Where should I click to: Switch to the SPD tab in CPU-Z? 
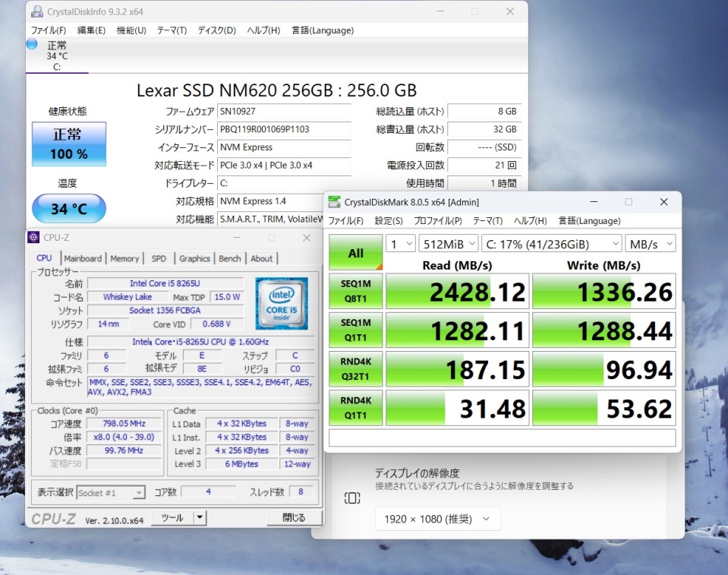(159, 259)
